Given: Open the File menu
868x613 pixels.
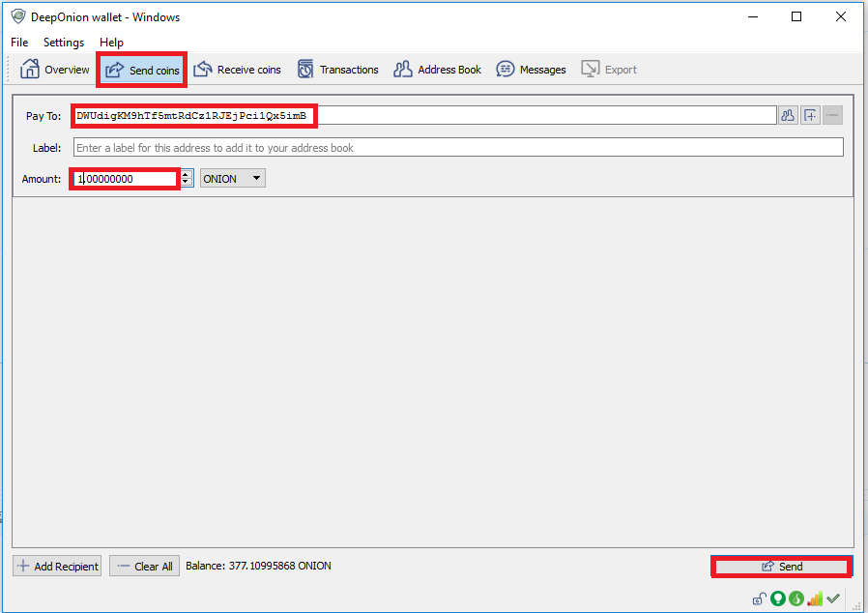Looking at the screenshot, I should pos(19,43).
